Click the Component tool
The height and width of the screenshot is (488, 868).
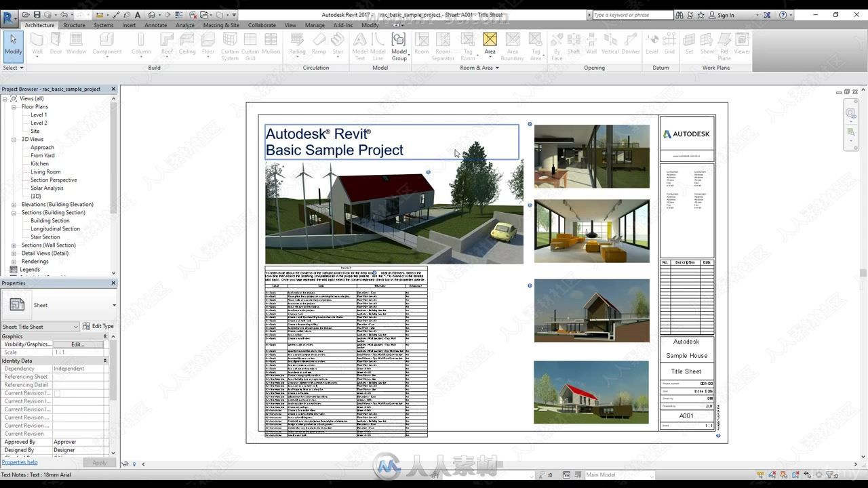(107, 44)
